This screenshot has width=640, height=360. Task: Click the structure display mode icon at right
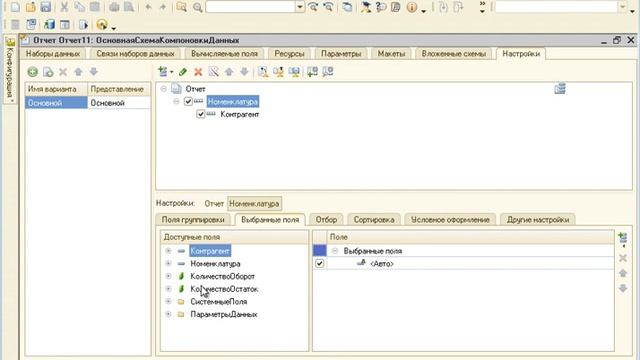560,89
